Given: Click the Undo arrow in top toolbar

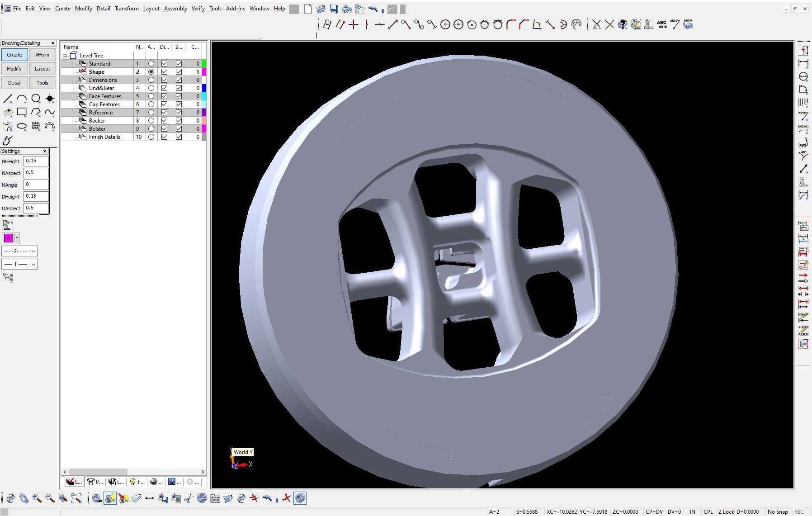Looking at the screenshot, I should pos(373,9).
